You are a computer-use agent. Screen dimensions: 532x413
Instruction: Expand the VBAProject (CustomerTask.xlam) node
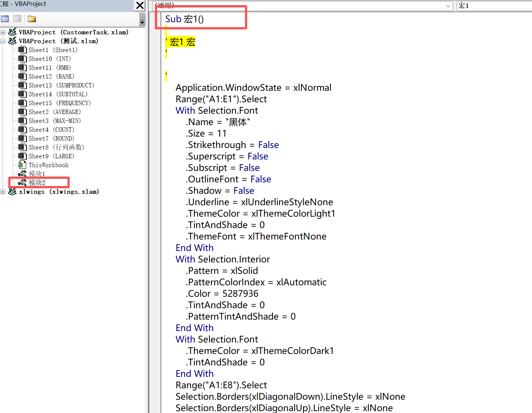pyautogui.click(x=3, y=32)
